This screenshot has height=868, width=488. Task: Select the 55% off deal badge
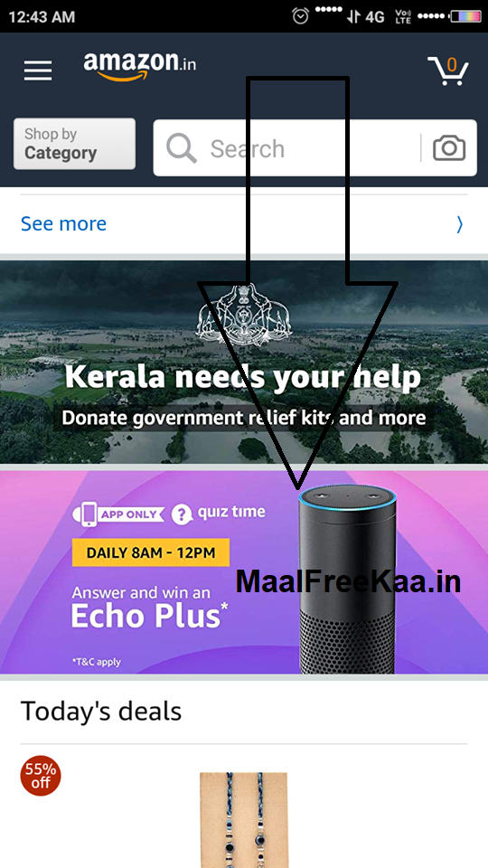point(41,776)
